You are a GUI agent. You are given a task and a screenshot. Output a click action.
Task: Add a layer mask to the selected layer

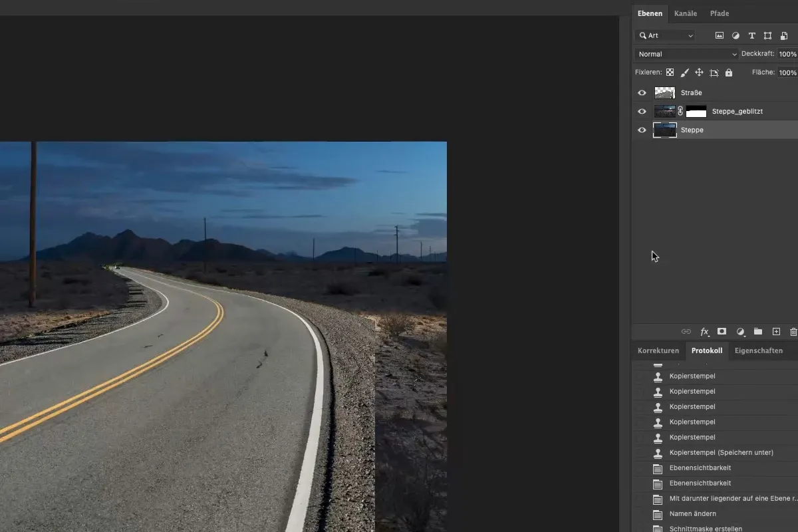pyautogui.click(x=722, y=332)
